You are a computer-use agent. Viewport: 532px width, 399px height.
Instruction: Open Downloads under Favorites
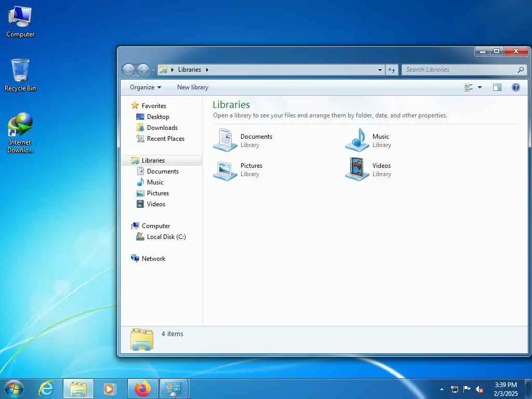(162, 128)
